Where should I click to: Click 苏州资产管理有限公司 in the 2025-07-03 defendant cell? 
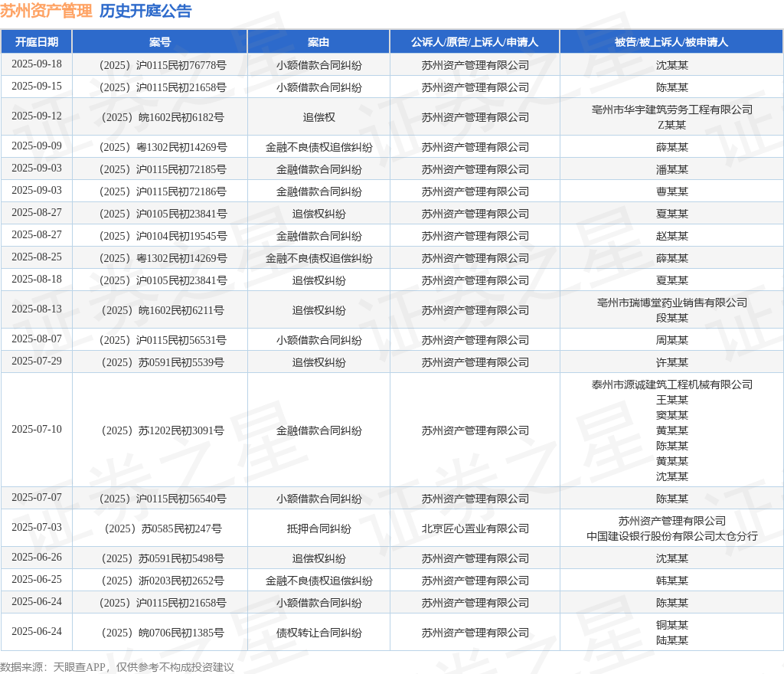672,521
